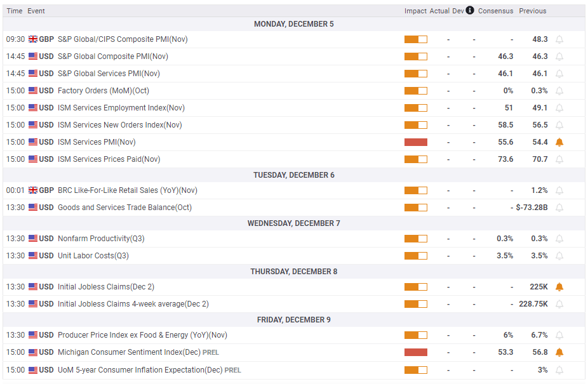Set the bell for UoM 5-year Consumer Inflation Expectation

pyautogui.click(x=559, y=370)
